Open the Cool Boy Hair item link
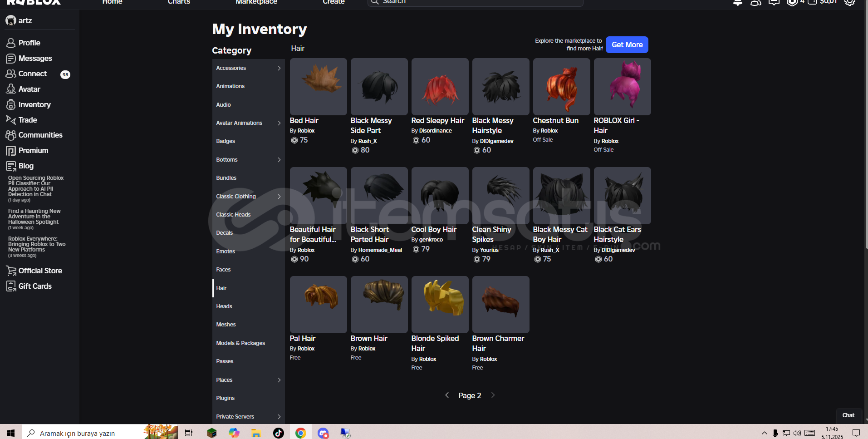The image size is (868, 439). [x=434, y=229]
